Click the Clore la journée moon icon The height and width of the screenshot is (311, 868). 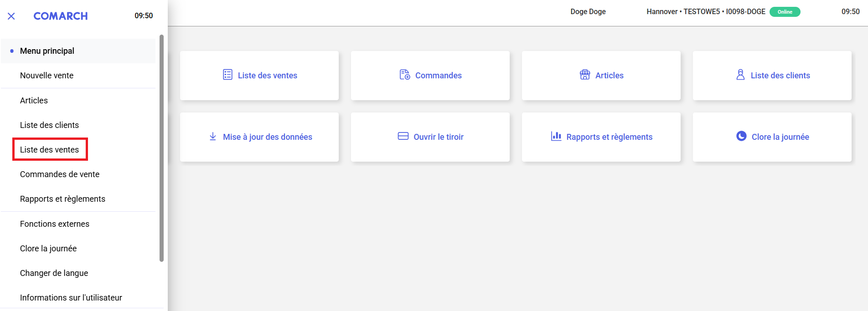pos(741,136)
